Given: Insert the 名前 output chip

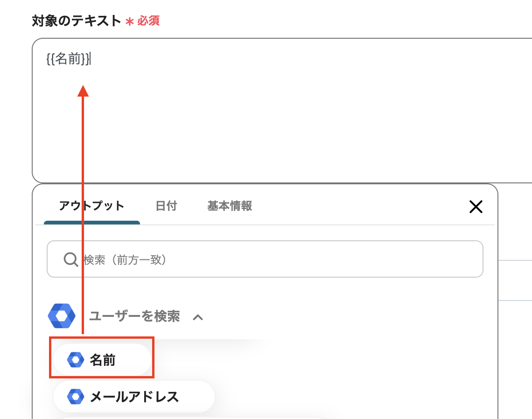Looking at the screenshot, I should tap(102, 360).
